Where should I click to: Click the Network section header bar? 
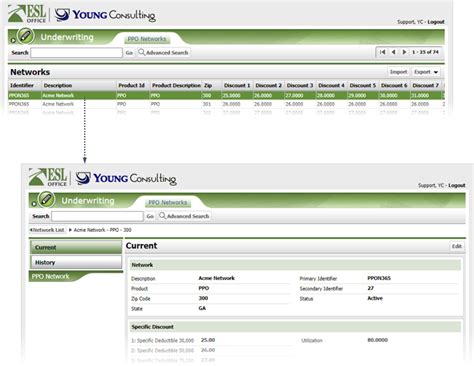(295, 265)
